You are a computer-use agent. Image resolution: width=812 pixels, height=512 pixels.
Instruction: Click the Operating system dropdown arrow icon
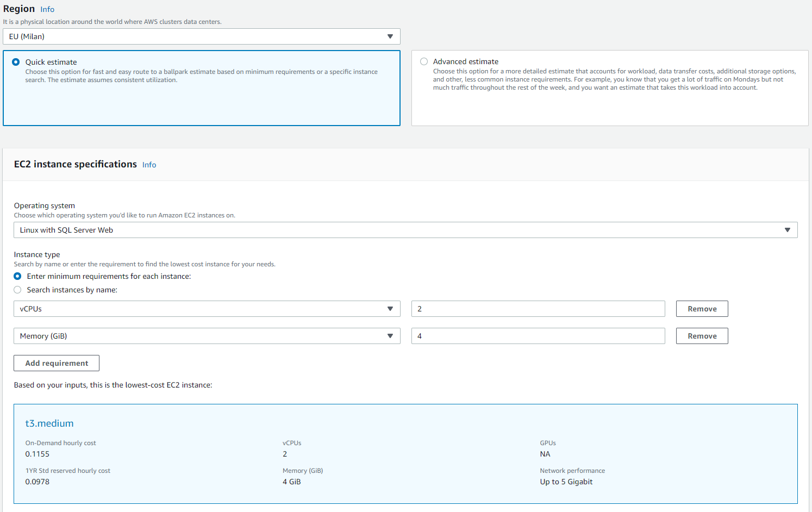pos(787,230)
